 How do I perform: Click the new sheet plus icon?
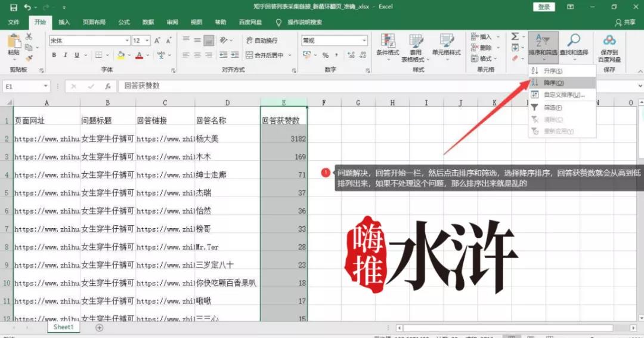99,328
